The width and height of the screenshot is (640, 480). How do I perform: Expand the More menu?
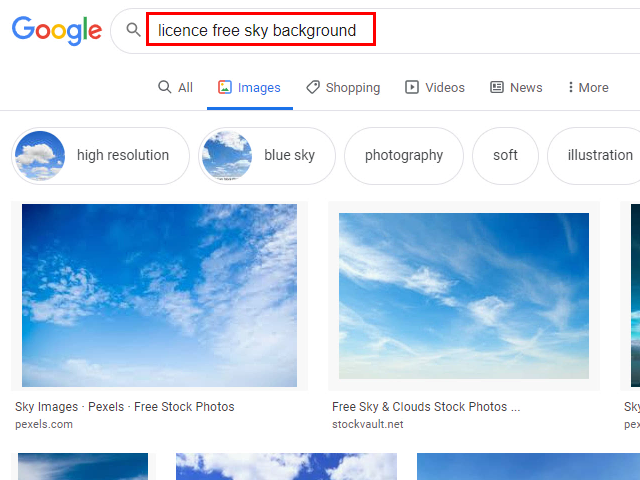(x=587, y=88)
